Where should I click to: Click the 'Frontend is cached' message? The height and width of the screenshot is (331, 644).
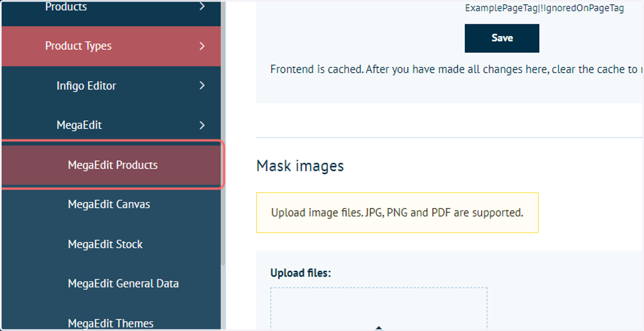point(457,70)
